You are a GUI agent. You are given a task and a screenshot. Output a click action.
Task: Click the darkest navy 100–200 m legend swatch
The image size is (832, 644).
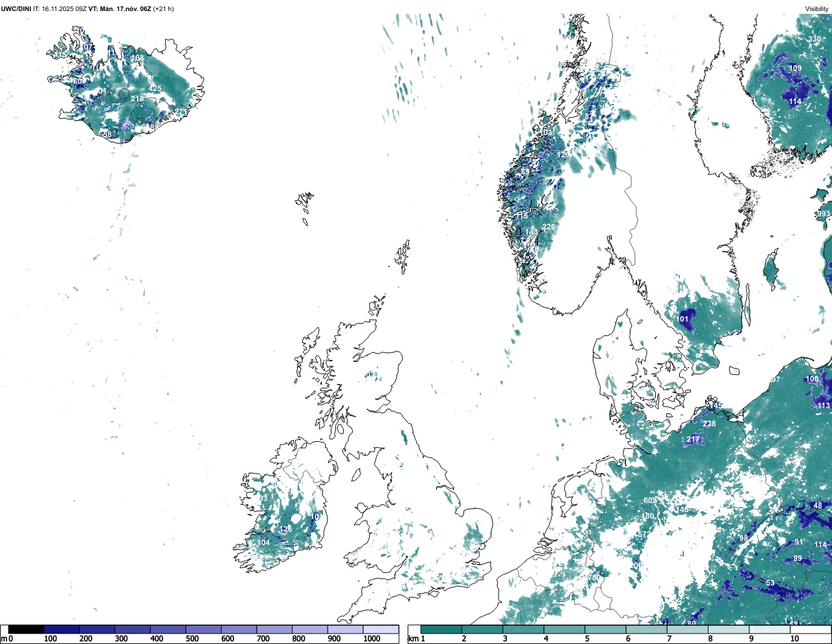click(x=62, y=630)
